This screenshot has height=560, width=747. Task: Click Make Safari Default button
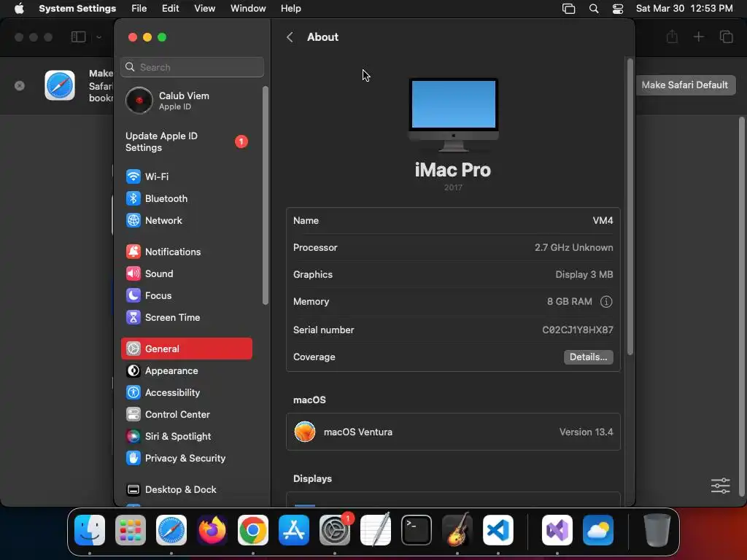pyautogui.click(x=684, y=85)
